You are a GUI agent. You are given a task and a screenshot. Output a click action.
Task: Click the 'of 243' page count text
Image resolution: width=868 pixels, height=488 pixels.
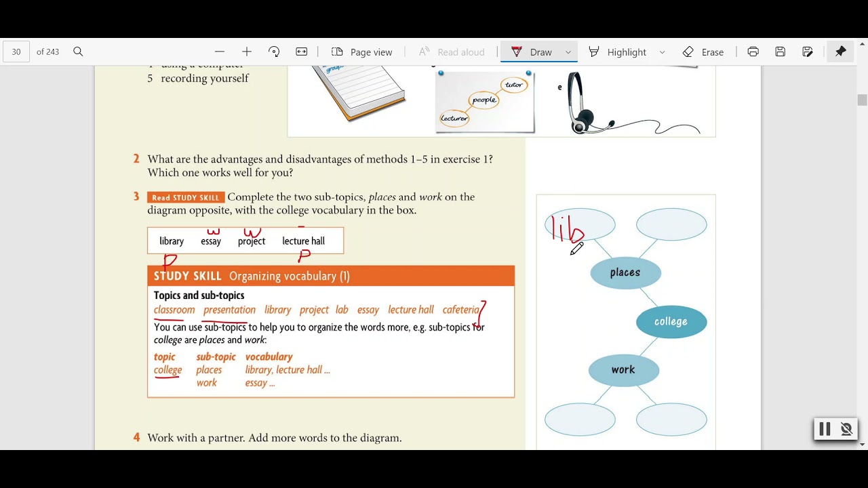(x=47, y=52)
